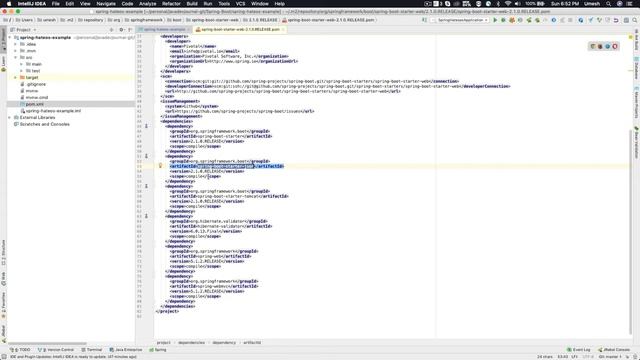This screenshot has height=360, width=640.
Task: Open the Version Control tool window
Action: pos(56,350)
